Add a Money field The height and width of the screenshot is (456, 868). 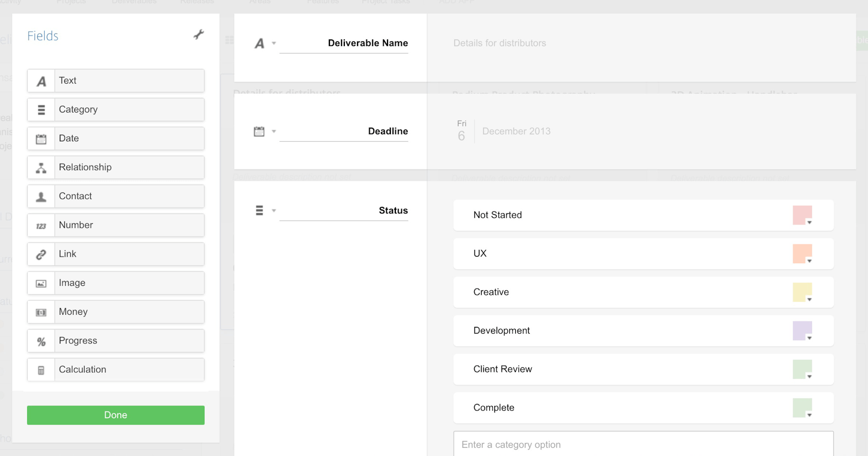[116, 312]
